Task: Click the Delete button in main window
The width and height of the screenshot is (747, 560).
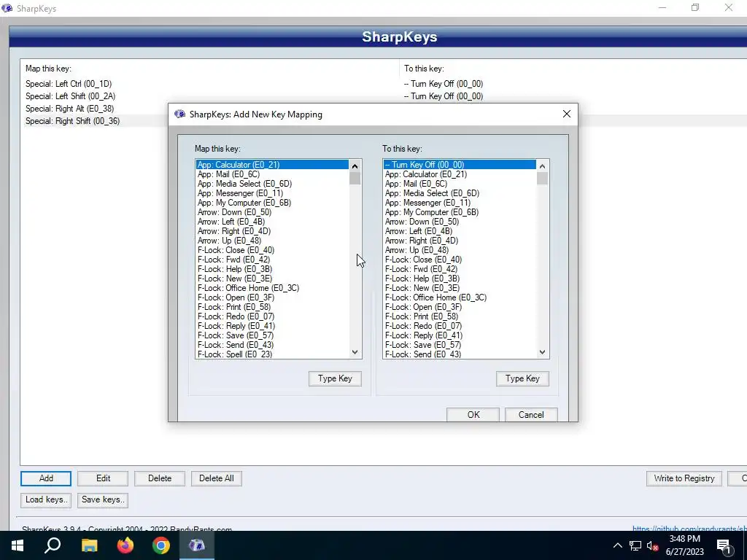Action: [160, 478]
